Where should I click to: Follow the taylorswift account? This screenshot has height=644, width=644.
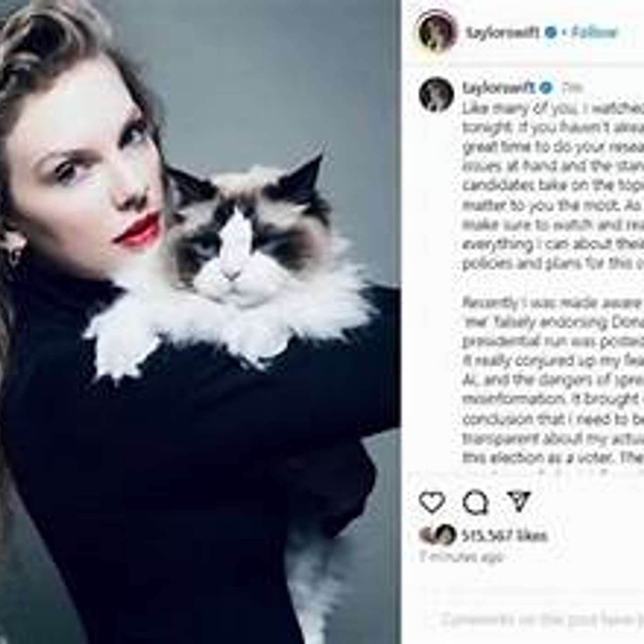pos(594,32)
